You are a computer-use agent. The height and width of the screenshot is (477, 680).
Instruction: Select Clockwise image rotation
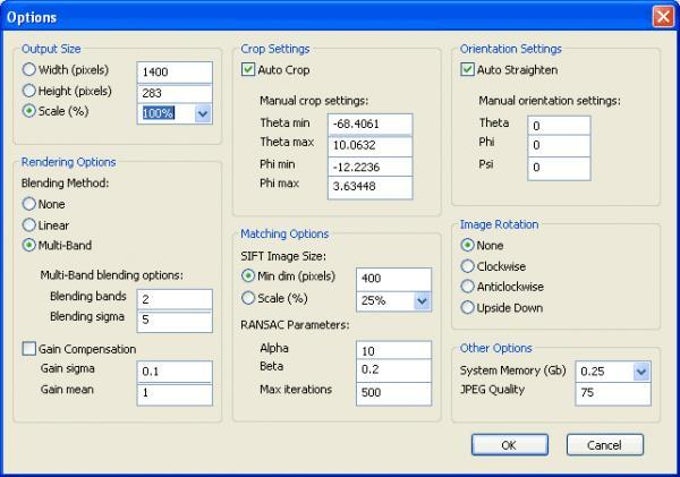click(x=467, y=266)
